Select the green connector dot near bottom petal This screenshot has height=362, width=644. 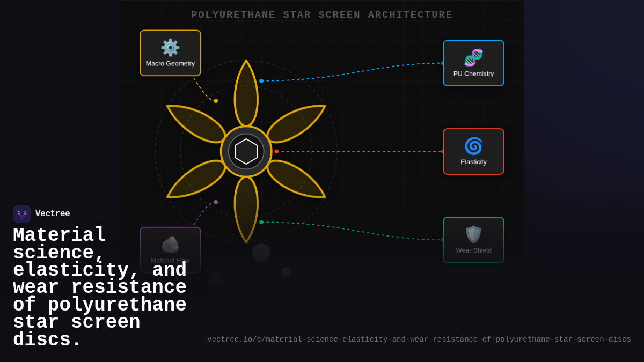pyautogui.click(x=261, y=222)
